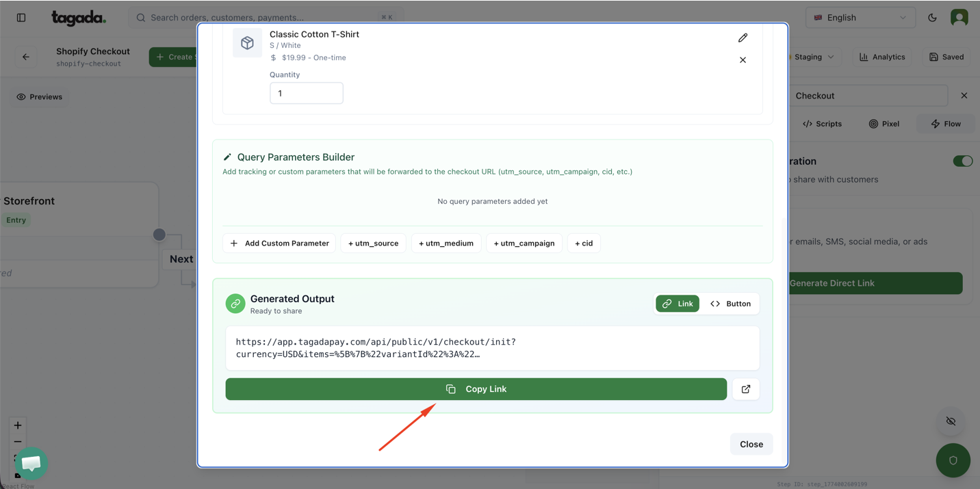Open the user profile avatar
Viewport: 980px width, 489px height.
click(959, 18)
